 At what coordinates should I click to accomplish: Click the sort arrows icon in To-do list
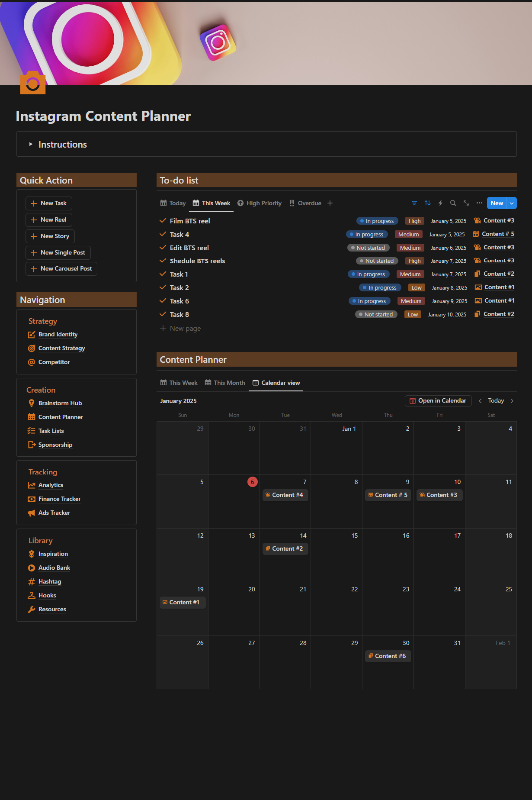coord(427,203)
